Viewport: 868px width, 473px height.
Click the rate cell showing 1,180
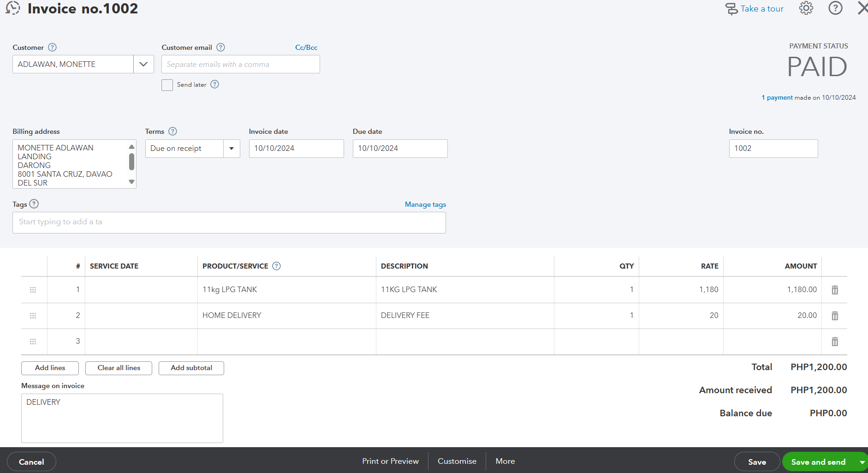681,290
